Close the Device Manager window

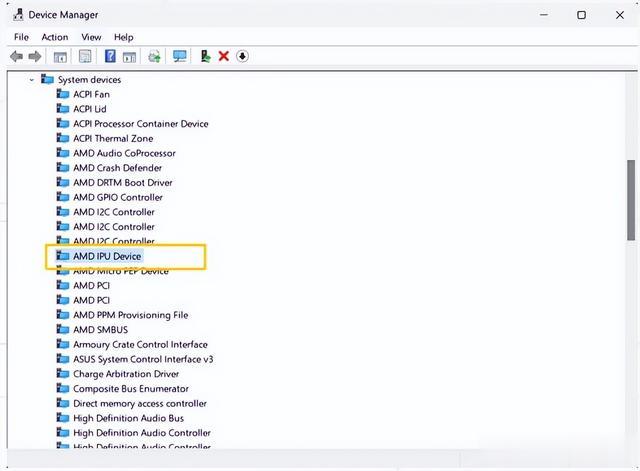620,15
